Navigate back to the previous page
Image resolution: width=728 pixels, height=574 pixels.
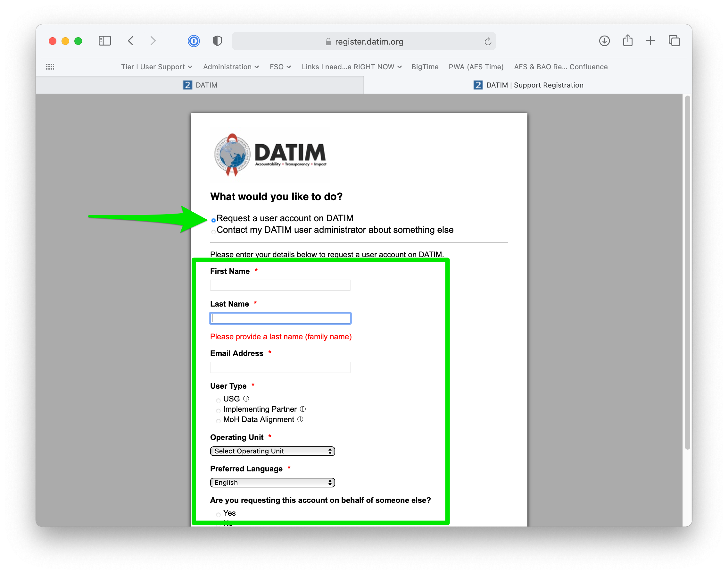[x=131, y=41]
